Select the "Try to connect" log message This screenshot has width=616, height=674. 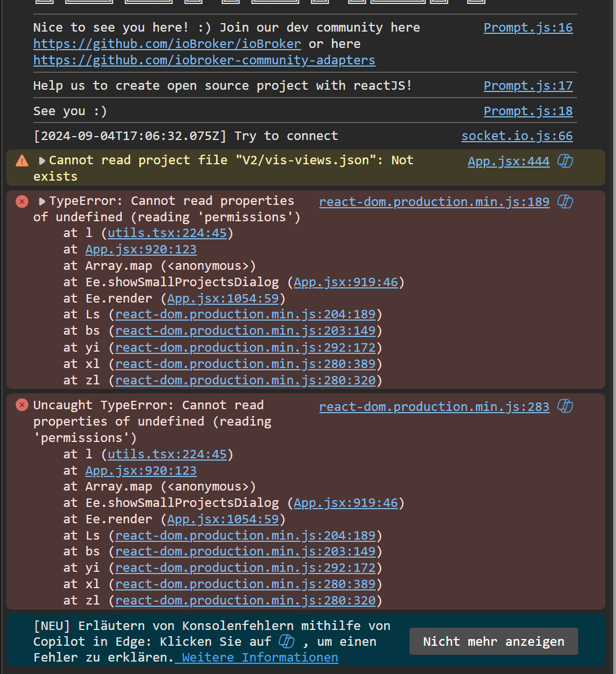pos(186,136)
